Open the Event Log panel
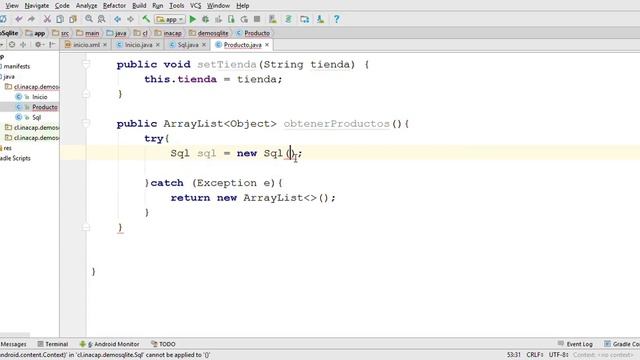This screenshot has height=360, width=640. click(575, 344)
